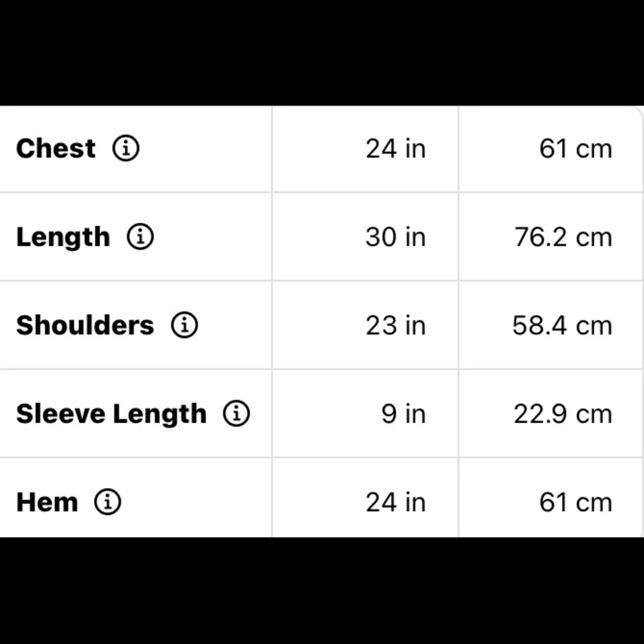Click the Chest 61 cm value
This screenshot has width=644, height=644.
(575, 149)
